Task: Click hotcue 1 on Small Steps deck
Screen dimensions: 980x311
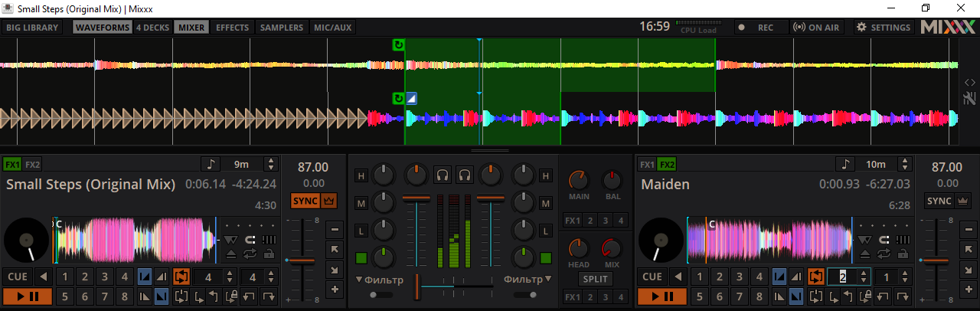Action: 65,277
